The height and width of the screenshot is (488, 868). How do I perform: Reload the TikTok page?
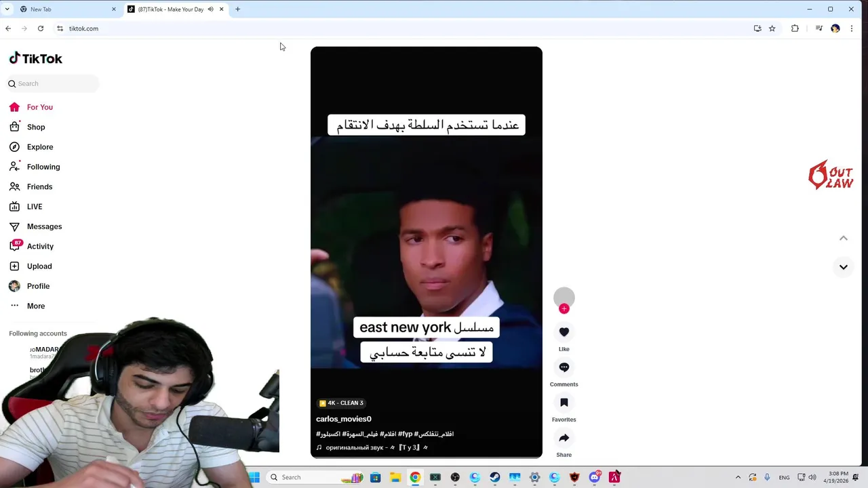coord(41,28)
